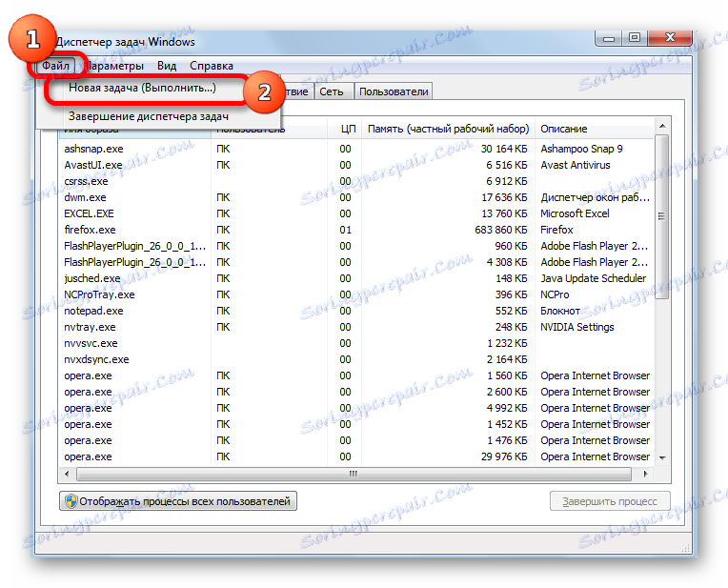The height and width of the screenshot is (588, 728).
Task: Click the vertical scrollbar thumb
Action: click(x=662, y=216)
